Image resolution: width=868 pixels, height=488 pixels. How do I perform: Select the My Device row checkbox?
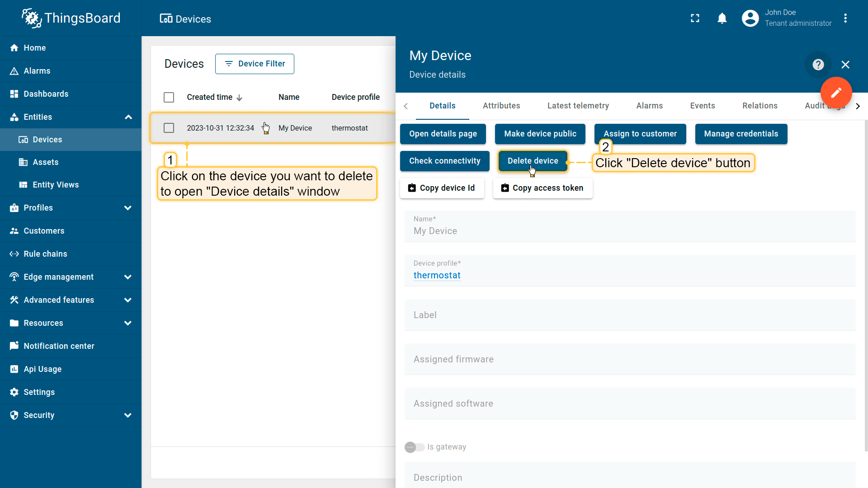(169, 128)
